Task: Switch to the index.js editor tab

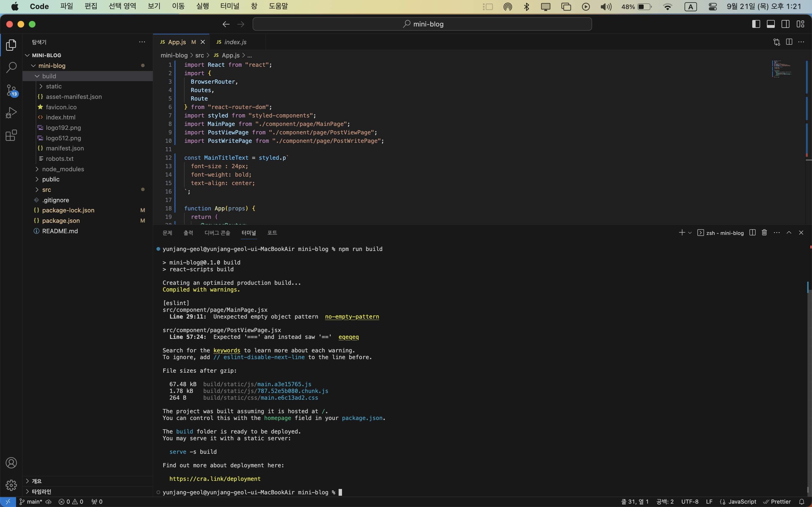Action: (235, 42)
